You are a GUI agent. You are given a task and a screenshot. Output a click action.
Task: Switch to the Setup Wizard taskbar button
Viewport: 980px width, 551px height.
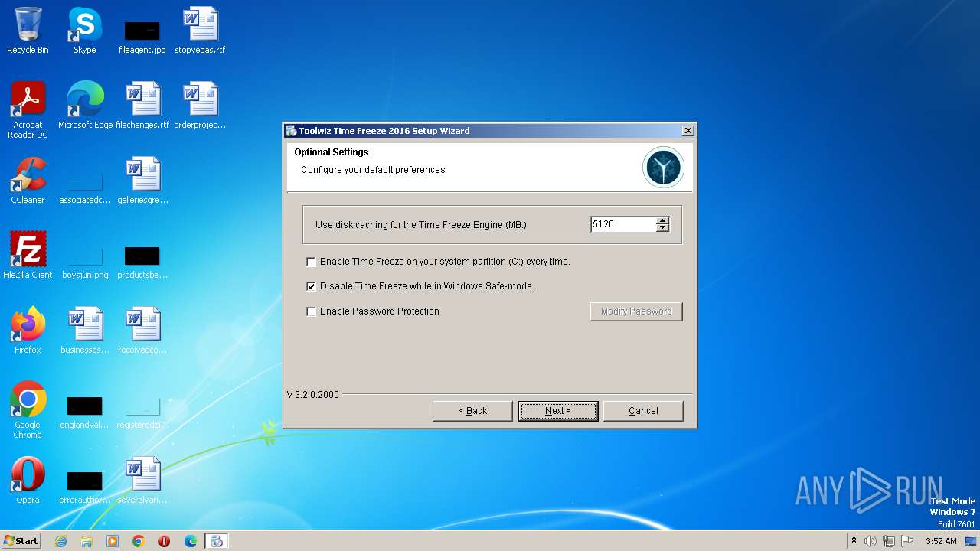click(217, 541)
